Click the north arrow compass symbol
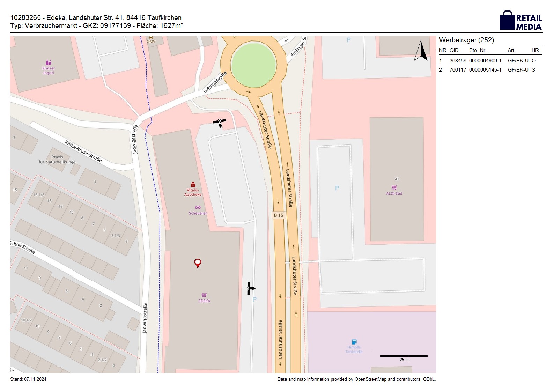Screen dimensions: 554x392 (421, 51)
